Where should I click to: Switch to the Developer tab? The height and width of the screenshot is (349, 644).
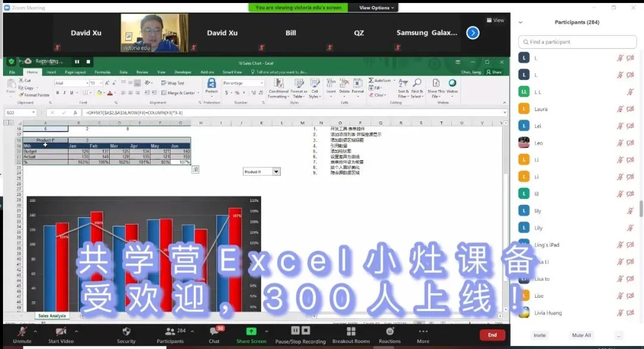[x=183, y=72]
